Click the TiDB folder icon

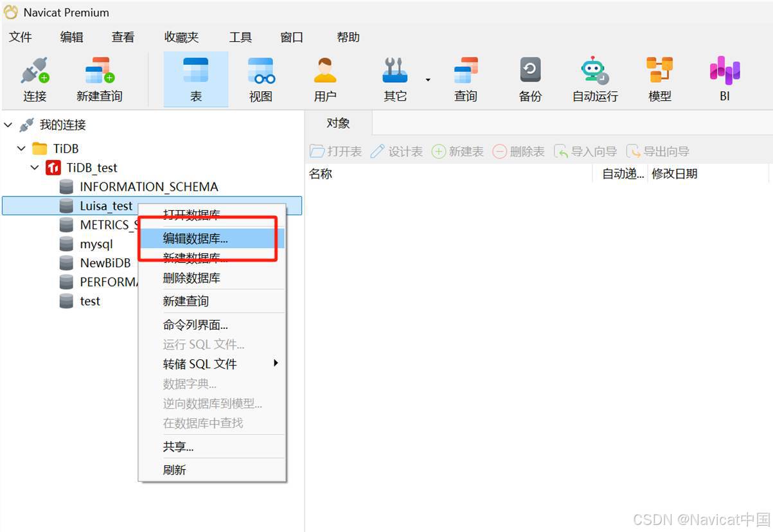40,148
